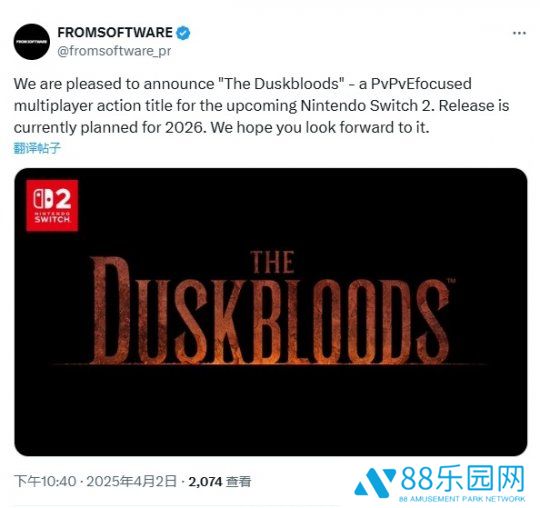Click the blue verified checkmark badge
The width and height of the screenshot is (540, 508).
point(183,33)
